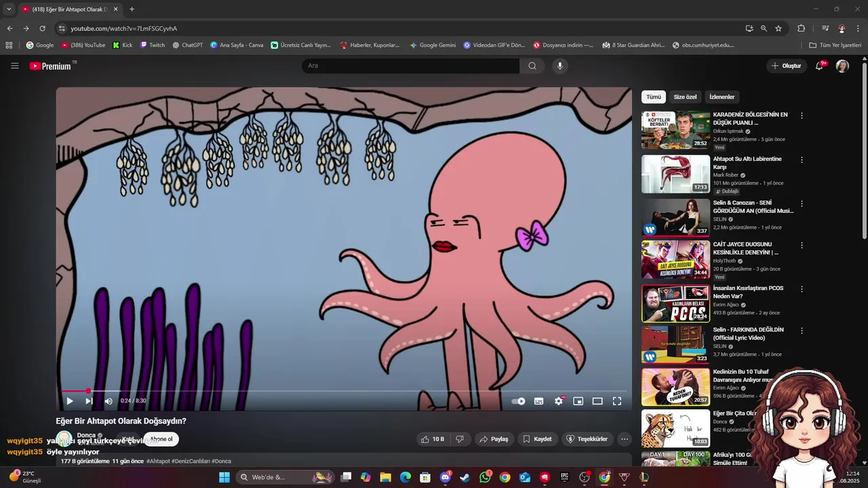Toggle subtitles/captions in the player
868x488 pixels.
point(539,401)
